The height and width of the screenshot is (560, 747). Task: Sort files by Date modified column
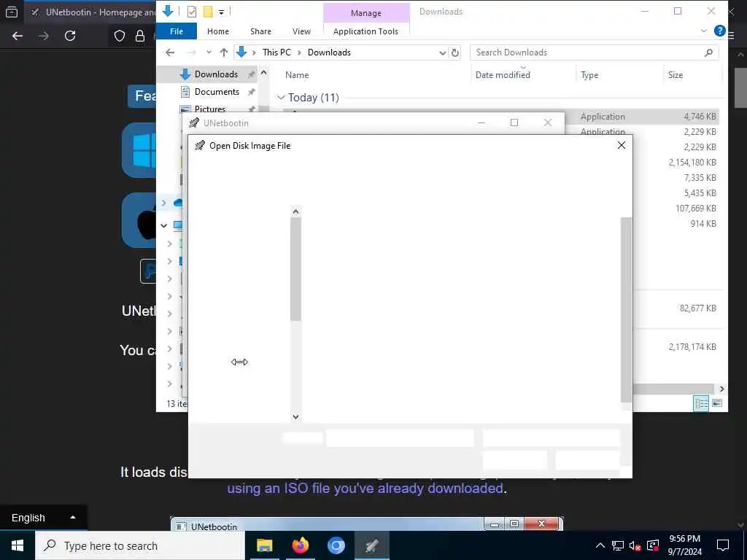(503, 75)
